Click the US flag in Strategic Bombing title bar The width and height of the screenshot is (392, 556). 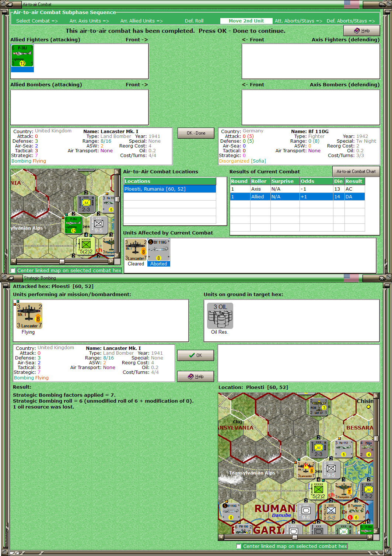[x=351, y=278]
